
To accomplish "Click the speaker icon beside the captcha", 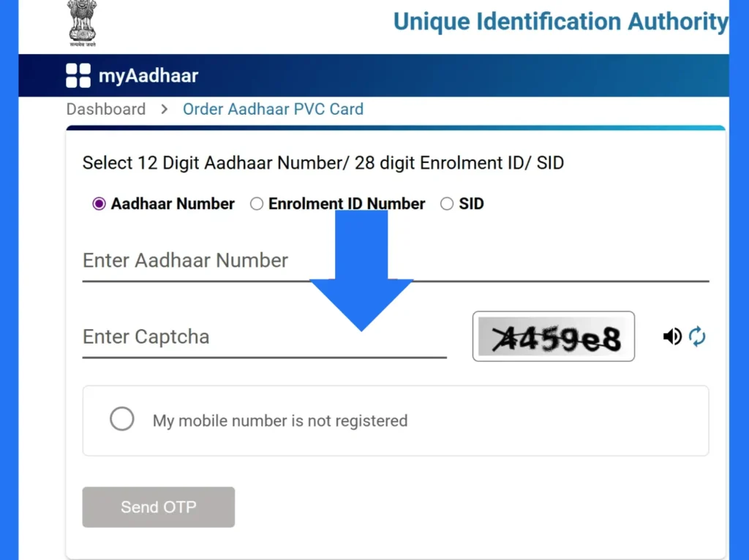I will click(x=671, y=336).
